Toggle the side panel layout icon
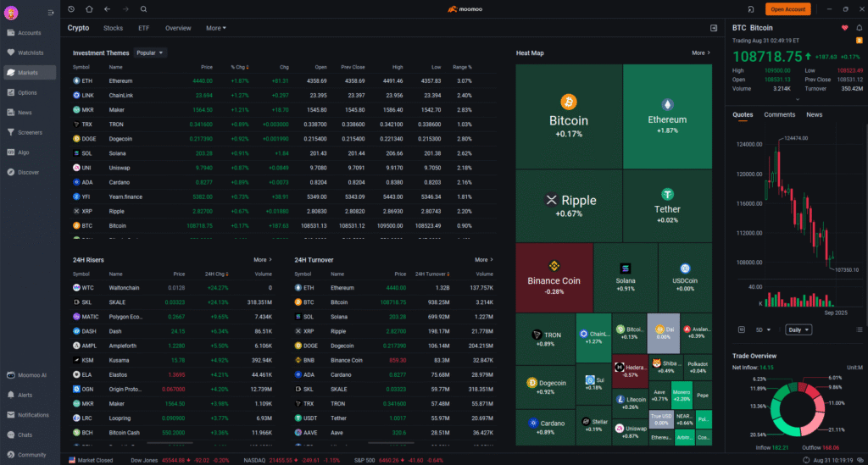Screen dimensions: 868x465 tap(714, 28)
